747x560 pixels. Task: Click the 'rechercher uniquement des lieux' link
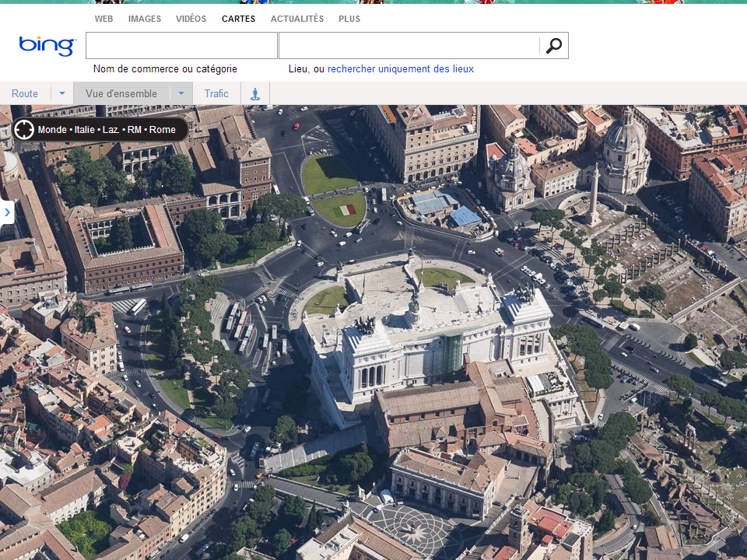tap(400, 68)
